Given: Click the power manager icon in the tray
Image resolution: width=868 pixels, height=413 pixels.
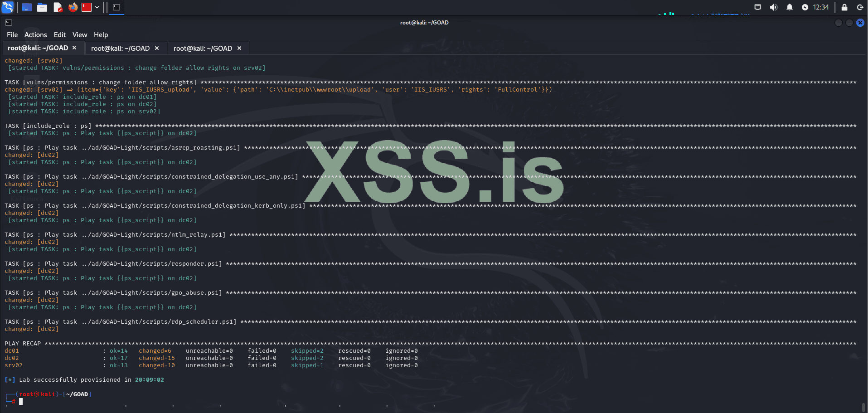Looking at the screenshot, I should pyautogui.click(x=805, y=7).
